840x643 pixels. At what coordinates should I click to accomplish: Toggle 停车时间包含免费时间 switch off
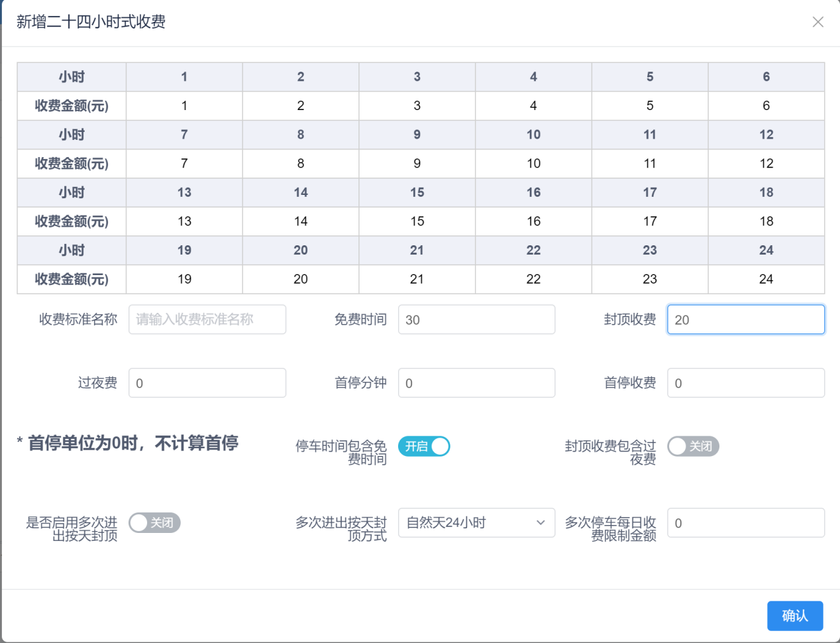click(424, 446)
